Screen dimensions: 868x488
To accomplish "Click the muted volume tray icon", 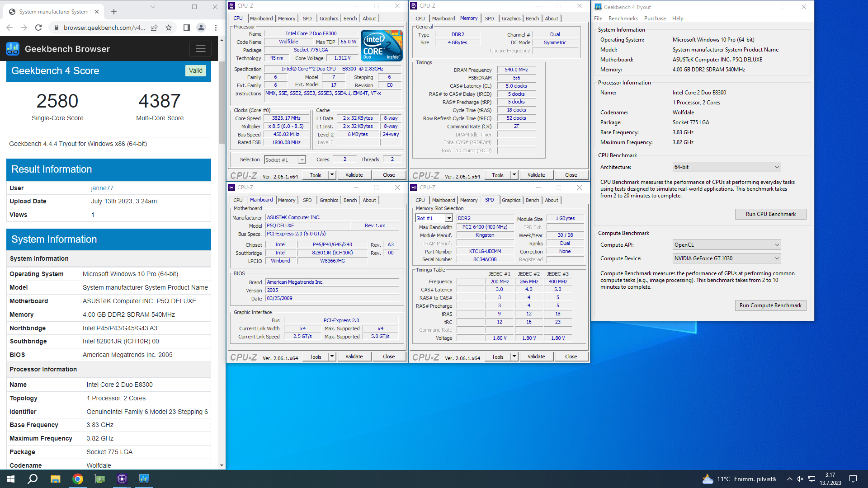I will (800, 479).
